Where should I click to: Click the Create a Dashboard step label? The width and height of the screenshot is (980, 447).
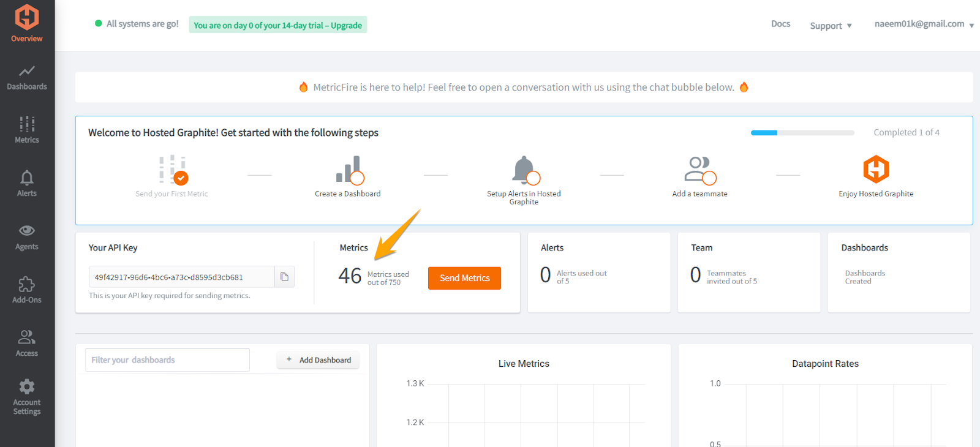pos(347,193)
